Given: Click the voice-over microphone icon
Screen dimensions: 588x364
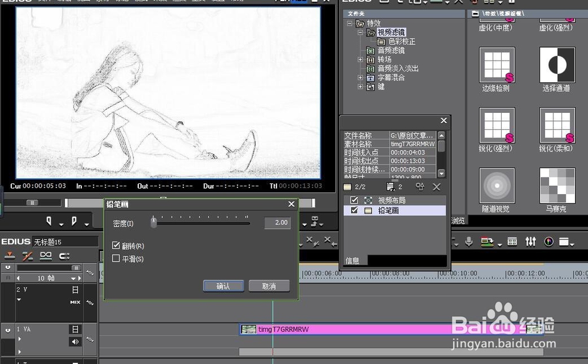Looking at the screenshot, I should [469, 242].
